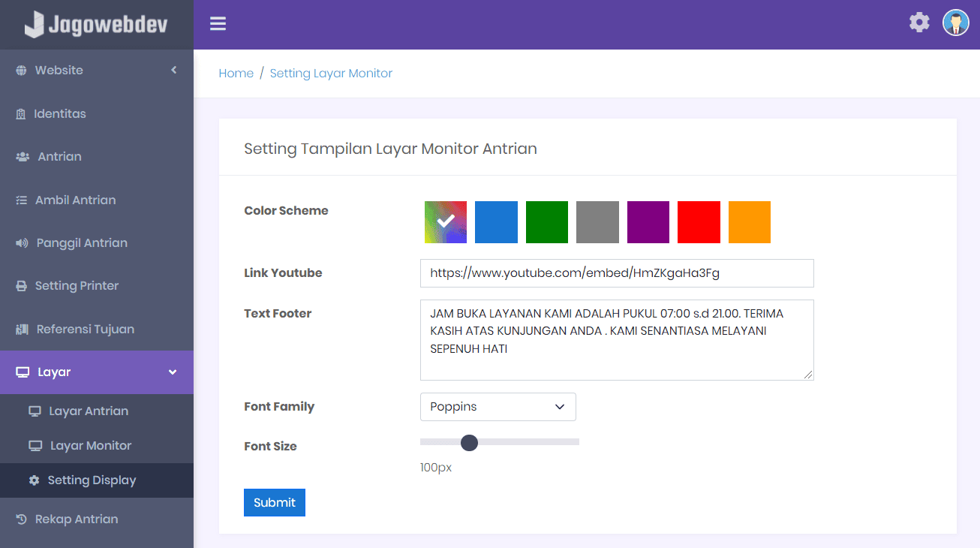This screenshot has height=548, width=980.
Task: Click the Jagowebdev logo
Action: point(96,25)
